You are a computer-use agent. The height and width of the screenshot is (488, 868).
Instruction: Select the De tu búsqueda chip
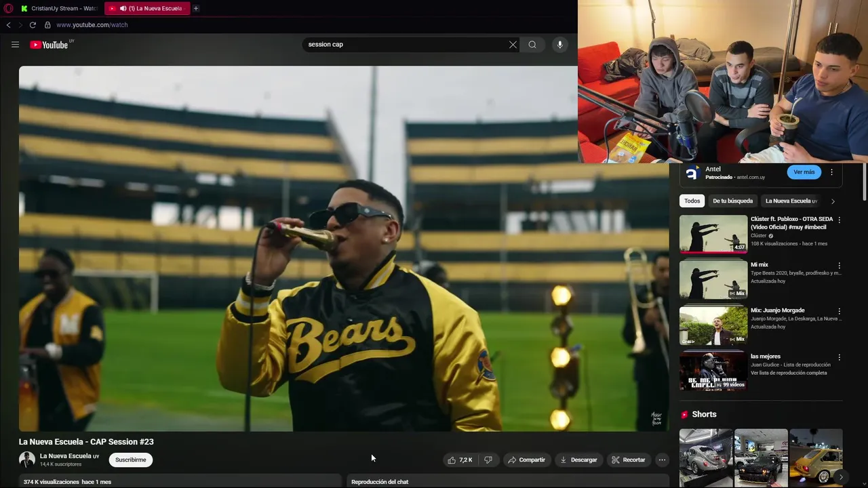(x=732, y=201)
